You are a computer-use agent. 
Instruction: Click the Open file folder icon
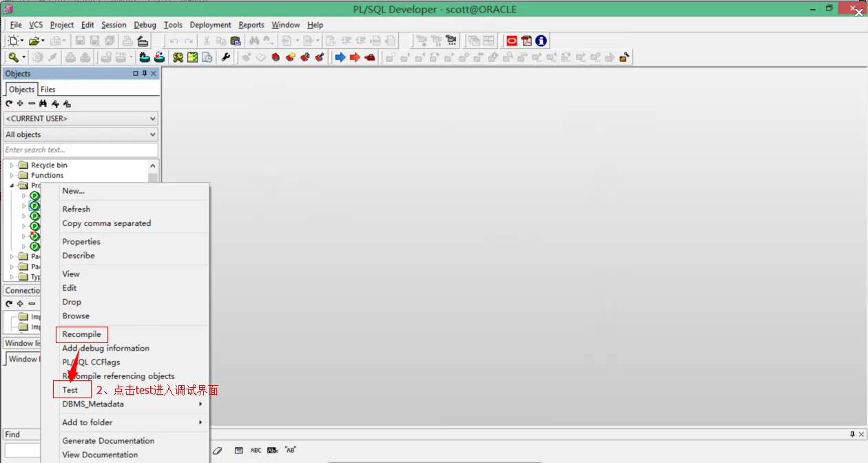point(33,41)
